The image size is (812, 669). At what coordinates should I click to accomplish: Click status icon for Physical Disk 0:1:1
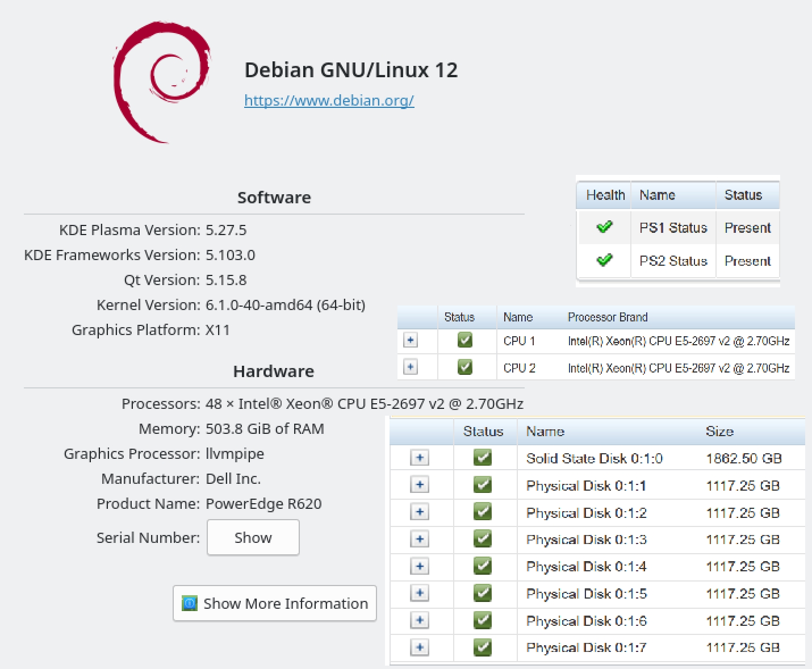tap(483, 485)
